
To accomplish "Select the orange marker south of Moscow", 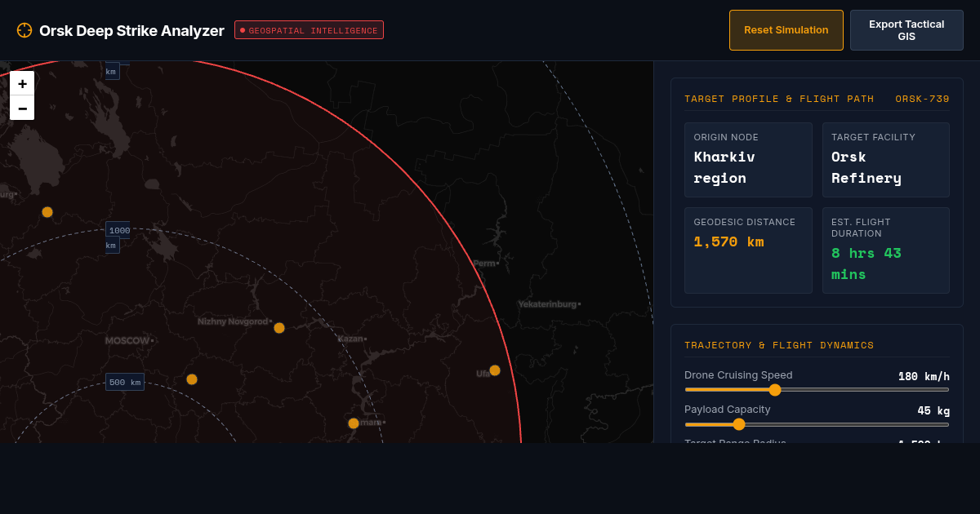I will [192, 379].
